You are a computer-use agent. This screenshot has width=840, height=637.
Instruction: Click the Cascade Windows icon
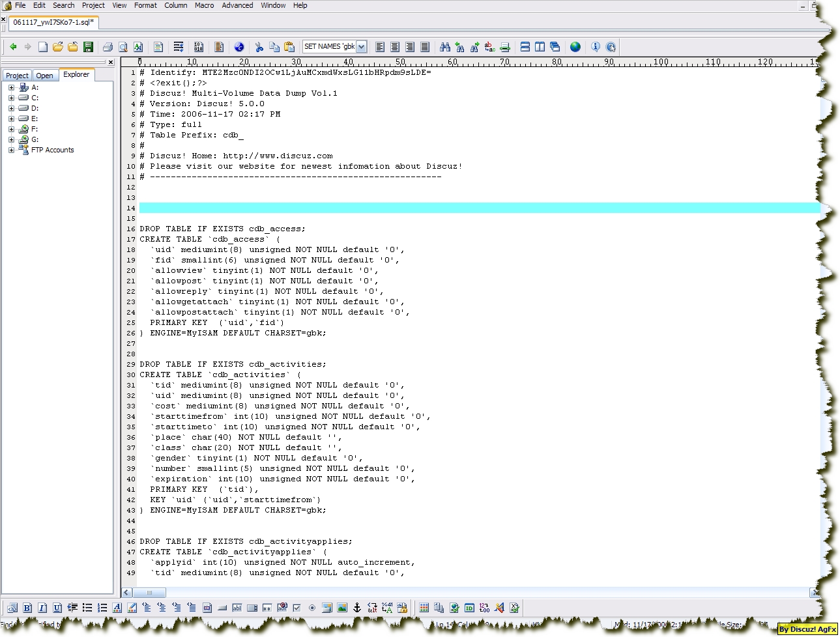[555, 47]
